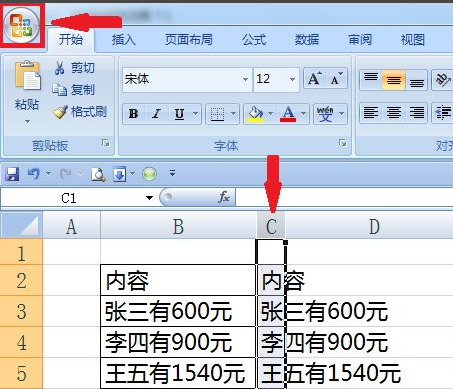Toggle middle vertical alignment button
Viewport: 453px width, 389px height.
[394, 80]
